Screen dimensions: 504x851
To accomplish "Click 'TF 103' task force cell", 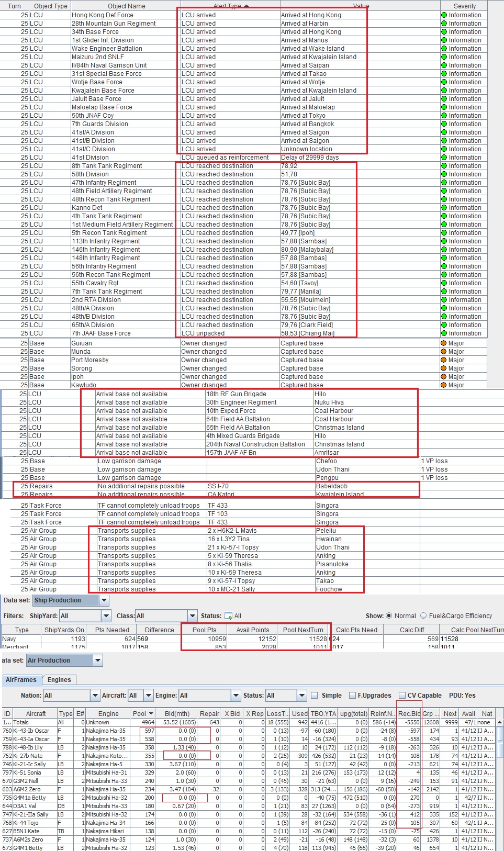I will 261,514.
